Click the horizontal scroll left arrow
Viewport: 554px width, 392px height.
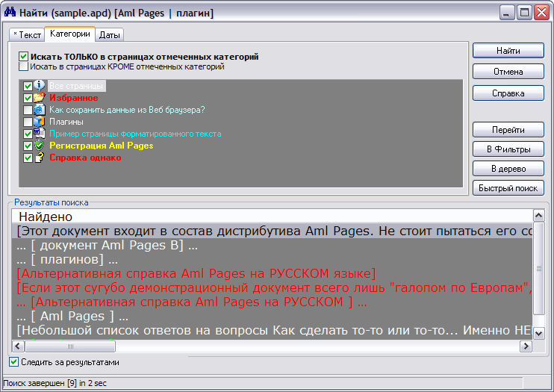tap(18, 346)
